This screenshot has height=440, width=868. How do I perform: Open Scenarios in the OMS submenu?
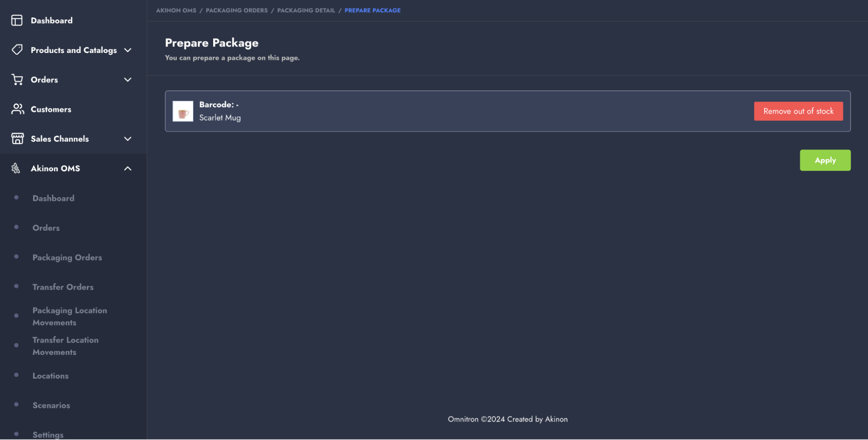51,405
